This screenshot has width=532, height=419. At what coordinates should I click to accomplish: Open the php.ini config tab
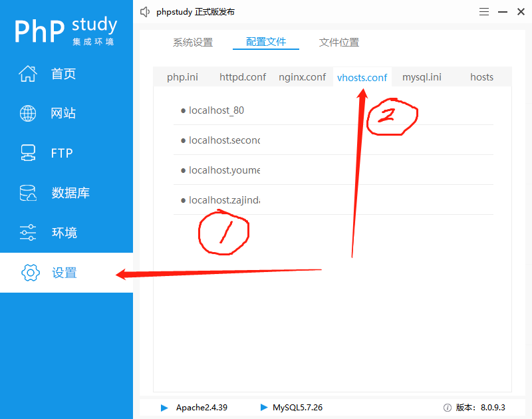pos(182,77)
